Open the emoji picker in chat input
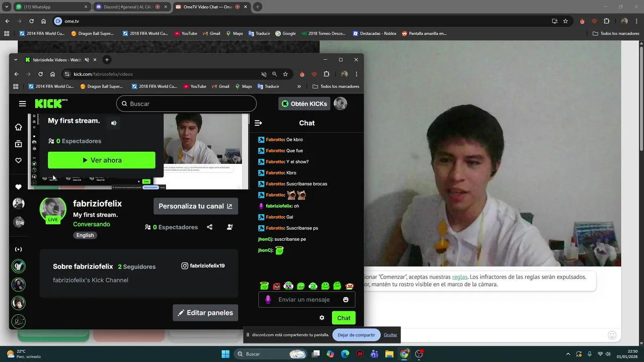644x362 pixels. click(346, 300)
